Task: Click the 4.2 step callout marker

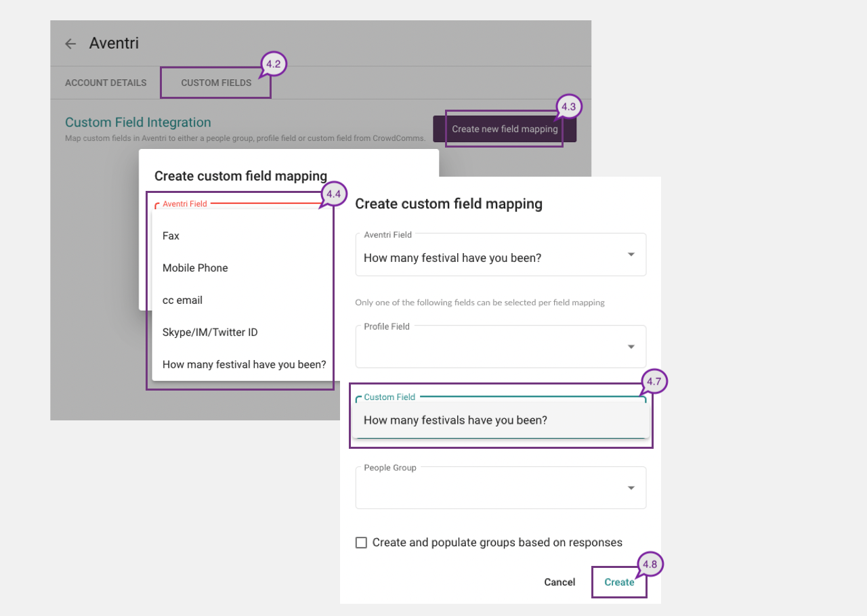Action: tap(274, 64)
